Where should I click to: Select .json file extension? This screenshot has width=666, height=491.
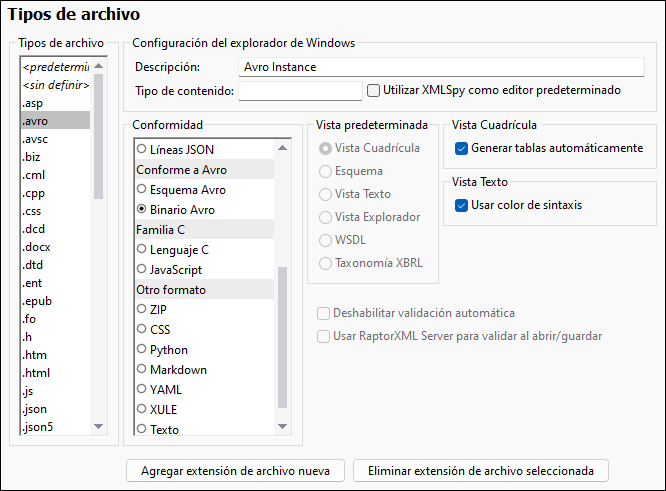tap(56, 409)
